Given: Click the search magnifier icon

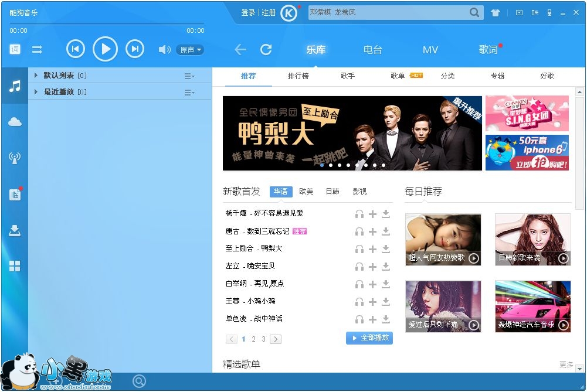Looking at the screenshot, I should (474, 12).
